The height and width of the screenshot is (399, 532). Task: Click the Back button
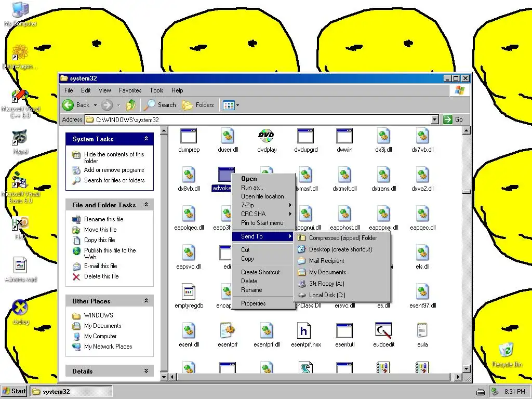pyautogui.click(x=76, y=105)
